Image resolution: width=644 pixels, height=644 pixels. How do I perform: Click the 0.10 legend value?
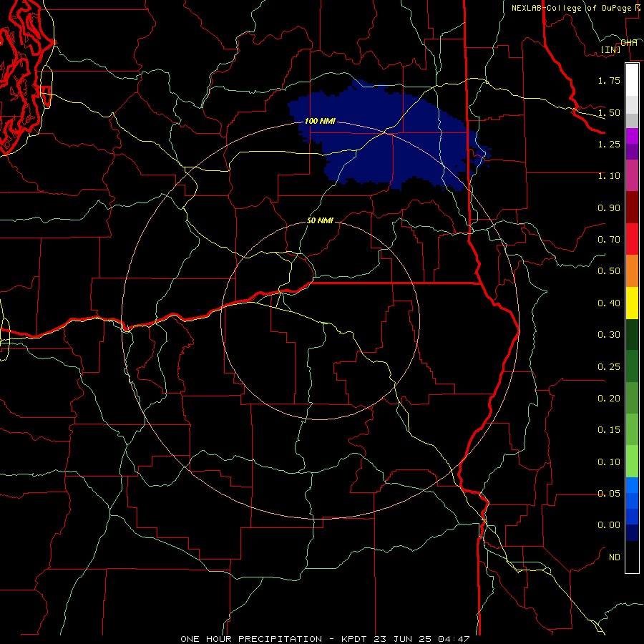(609, 462)
